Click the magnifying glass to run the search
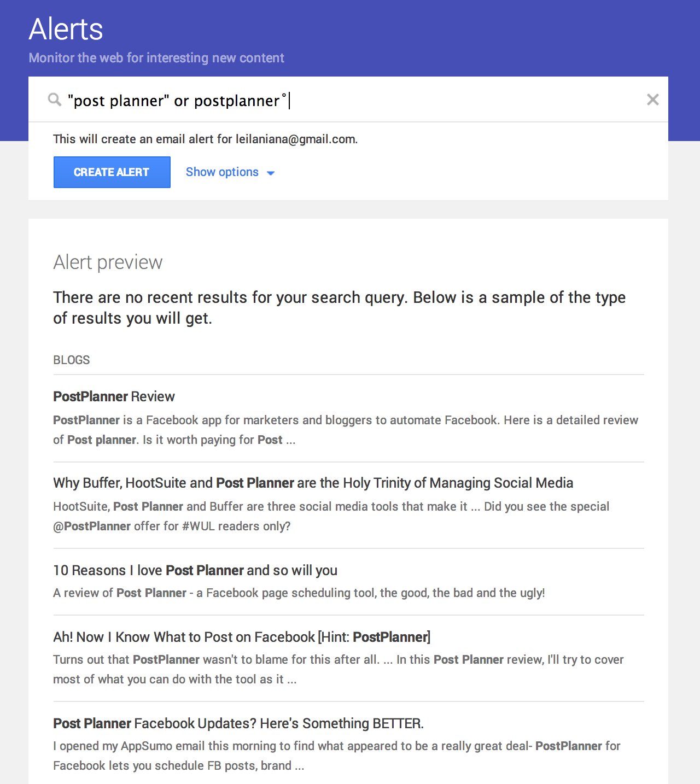700x784 pixels. click(x=54, y=100)
